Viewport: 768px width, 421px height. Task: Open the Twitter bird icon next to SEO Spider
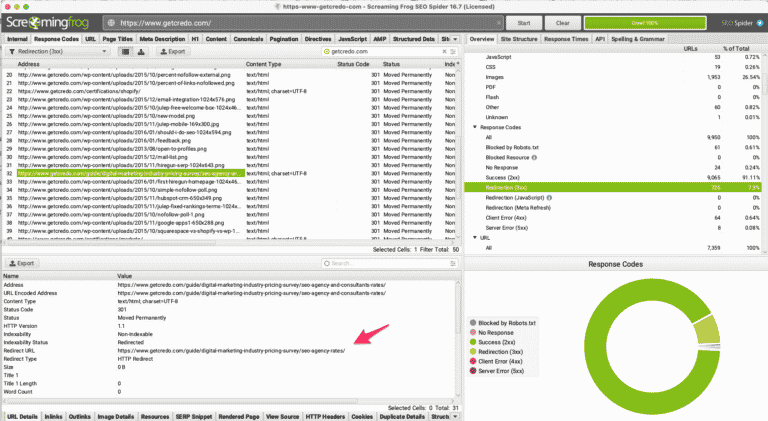(760, 23)
